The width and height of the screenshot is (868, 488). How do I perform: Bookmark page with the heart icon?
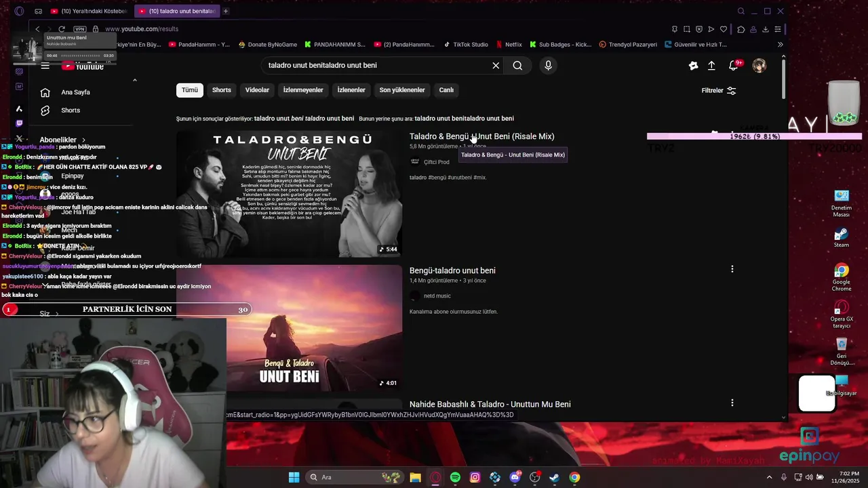click(724, 29)
